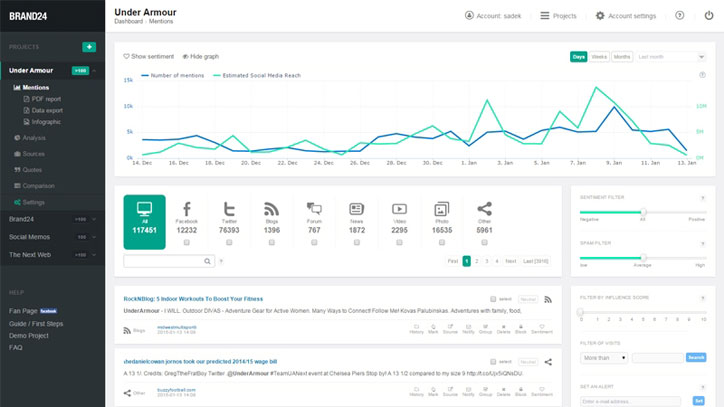Viewport: 724px width, 407px height.
Task: Click the mentions search input field
Action: click(169, 261)
